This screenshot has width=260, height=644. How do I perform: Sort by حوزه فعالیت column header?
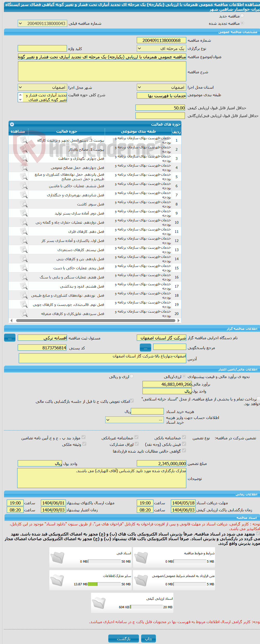[x=66, y=131]
